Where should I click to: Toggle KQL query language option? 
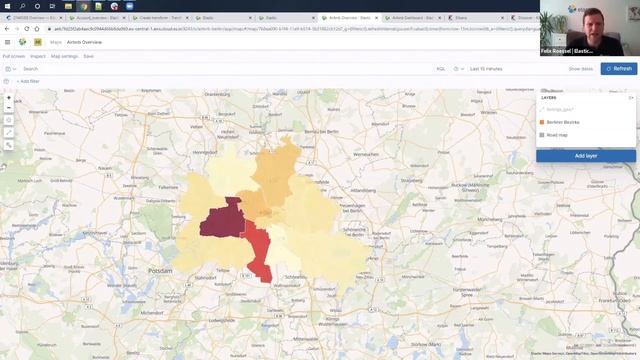[x=440, y=69]
